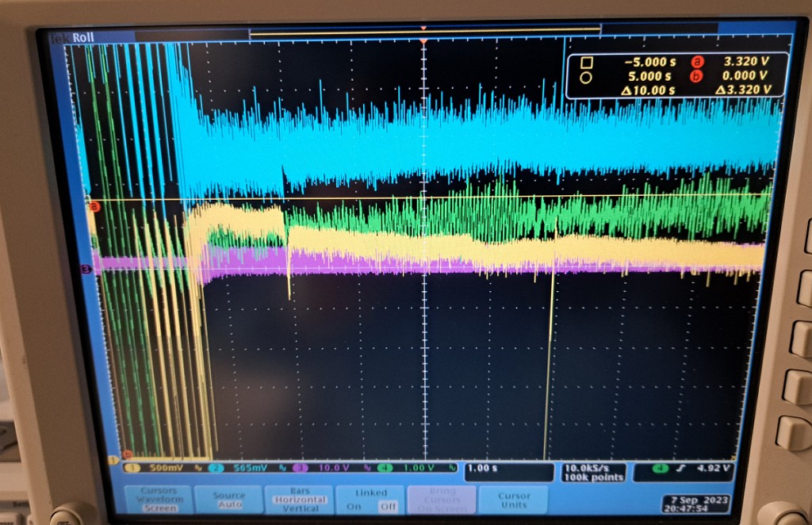Screen dimensions: 812x525
Task: Click the 1.00 s timebase readout
Action: tap(507, 469)
